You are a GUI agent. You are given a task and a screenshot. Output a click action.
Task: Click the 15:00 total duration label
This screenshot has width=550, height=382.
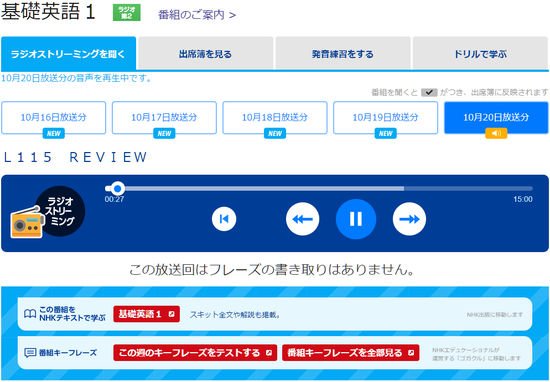pos(523,199)
